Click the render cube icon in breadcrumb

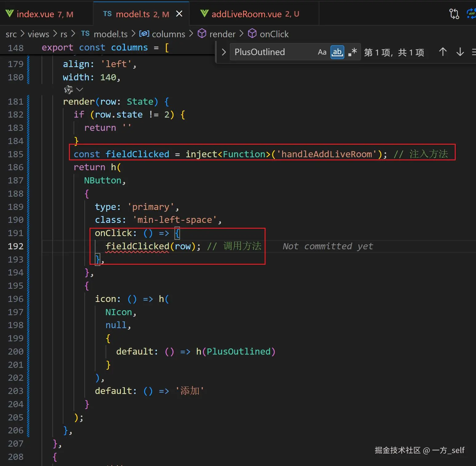(x=202, y=34)
